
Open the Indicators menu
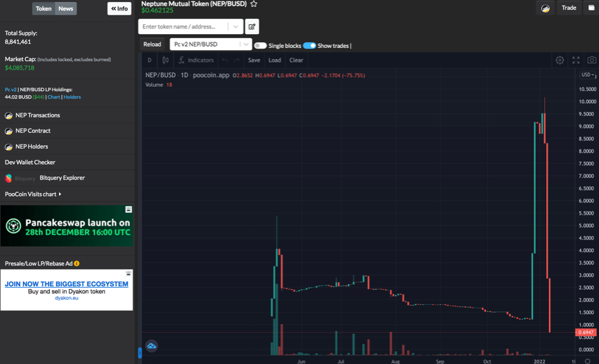pyautogui.click(x=195, y=60)
